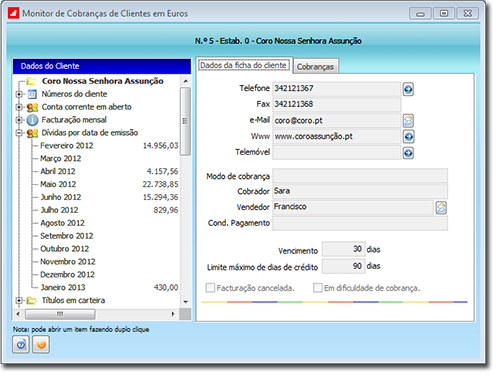The height and width of the screenshot is (376, 496).
Task: Select the Dados da ficha do cliente tab
Action: click(x=243, y=65)
